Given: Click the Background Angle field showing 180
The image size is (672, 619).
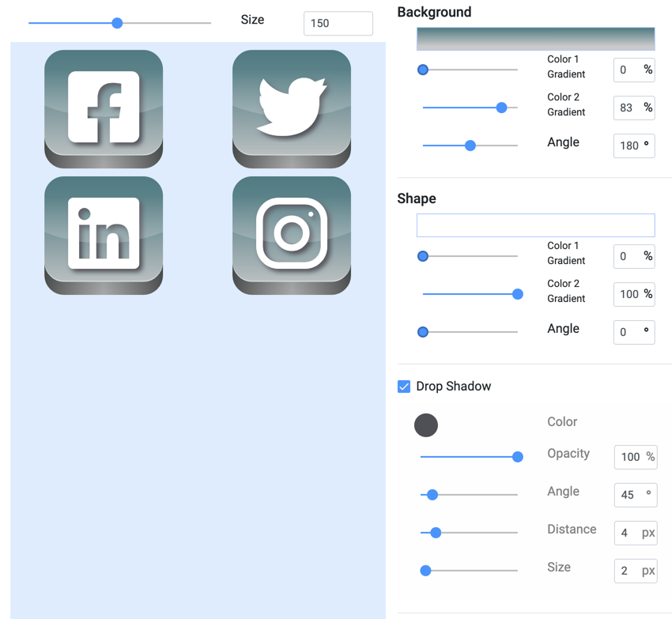Looking at the screenshot, I should [x=634, y=145].
